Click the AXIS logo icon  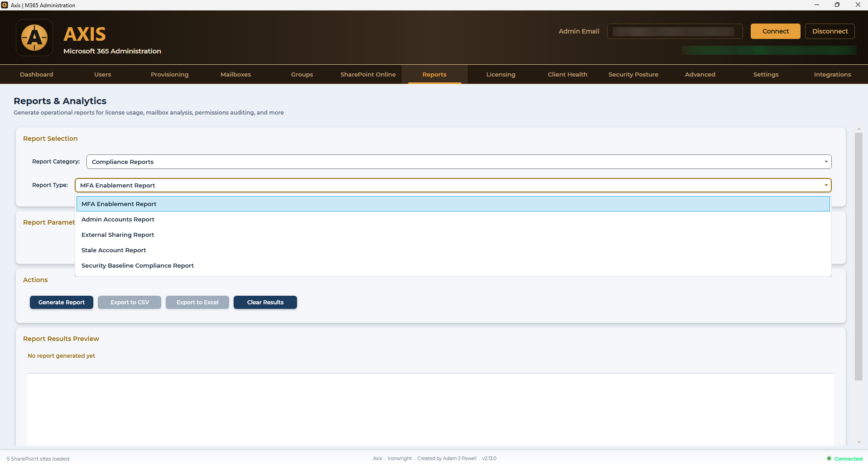(x=34, y=38)
